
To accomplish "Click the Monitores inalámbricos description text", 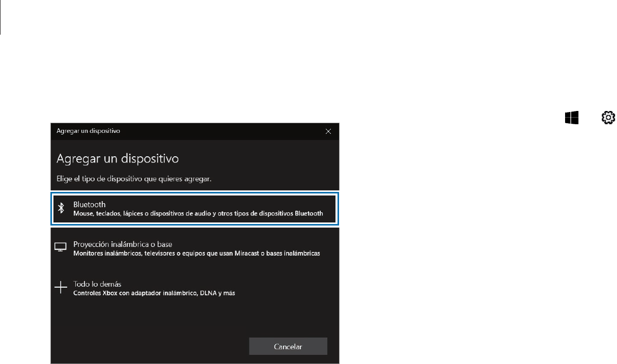I will (x=197, y=253).
